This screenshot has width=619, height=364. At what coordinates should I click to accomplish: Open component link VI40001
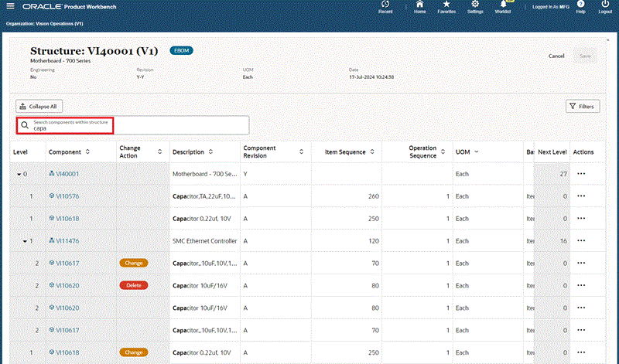67,174
